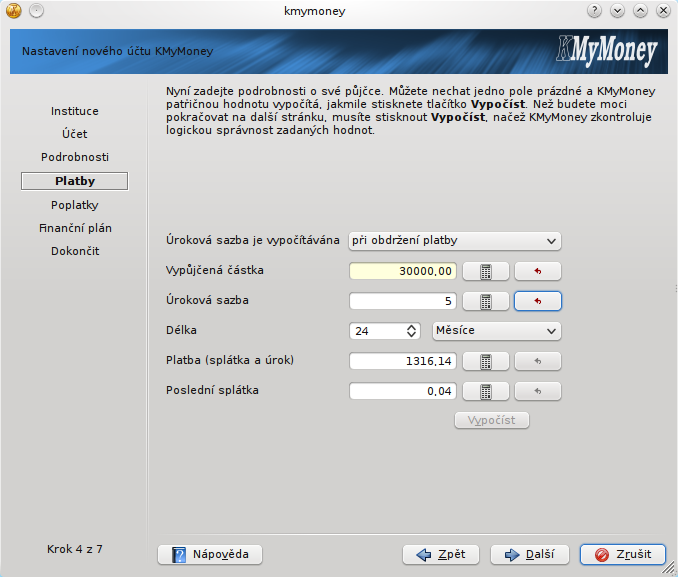Click the Délka spinbox arrows
Screen dimensions: 678x577
pyautogui.click(x=412, y=331)
